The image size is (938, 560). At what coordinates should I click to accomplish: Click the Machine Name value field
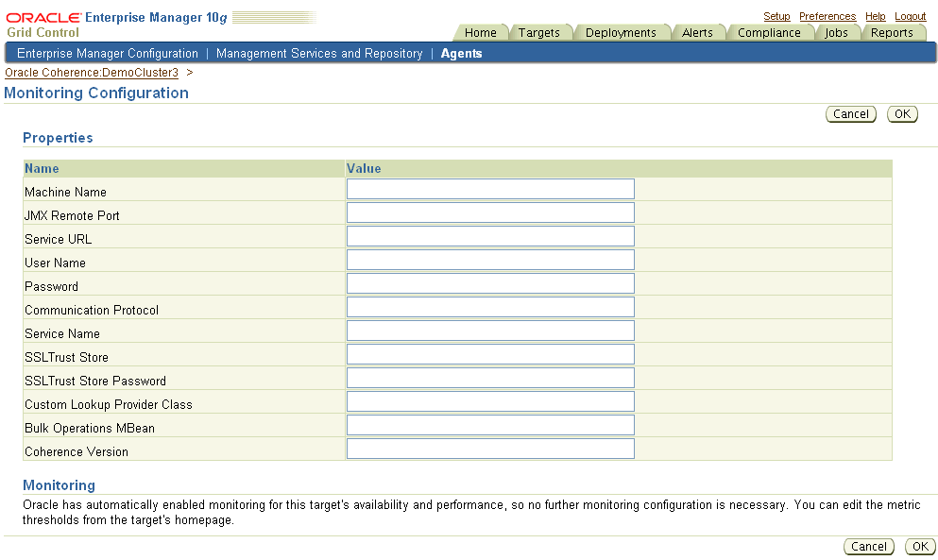[490, 188]
